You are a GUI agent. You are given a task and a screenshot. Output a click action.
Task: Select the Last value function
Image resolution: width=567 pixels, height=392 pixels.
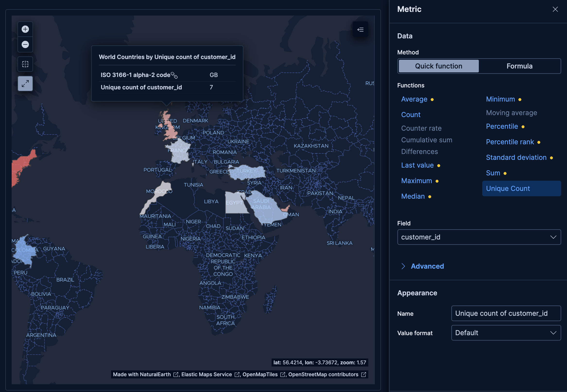tap(417, 165)
